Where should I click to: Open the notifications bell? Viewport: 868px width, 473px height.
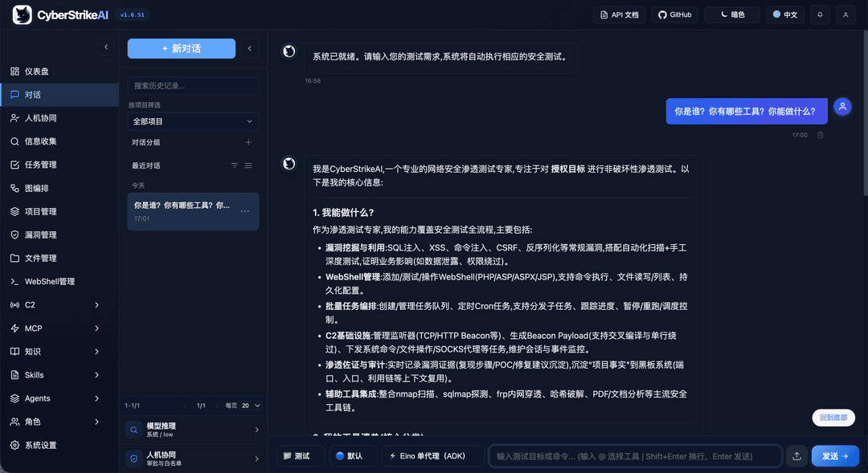(820, 15)
